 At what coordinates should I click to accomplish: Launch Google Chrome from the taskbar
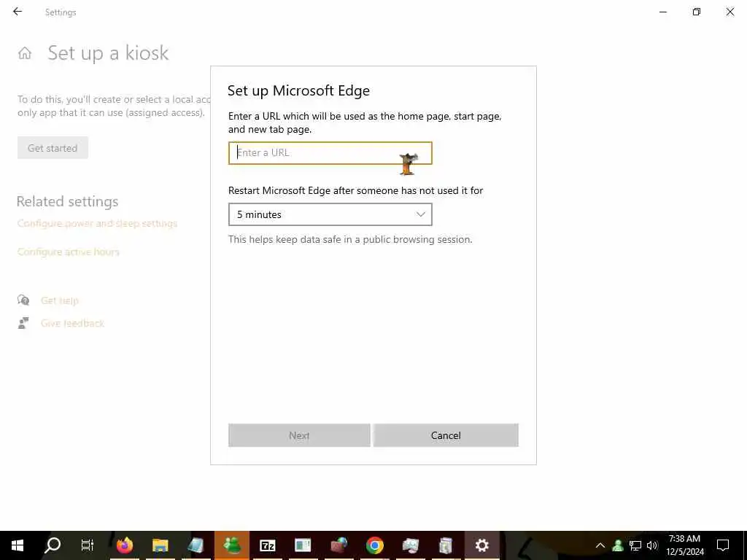click(375, 545)
